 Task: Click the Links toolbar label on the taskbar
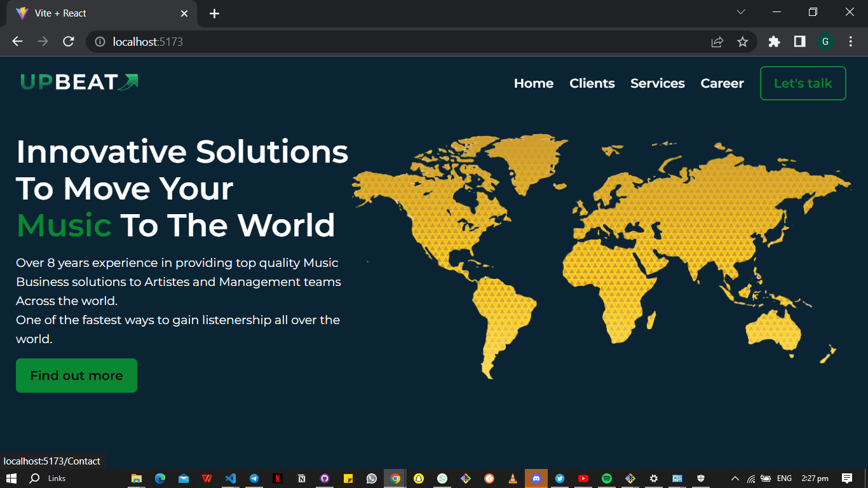57,478
